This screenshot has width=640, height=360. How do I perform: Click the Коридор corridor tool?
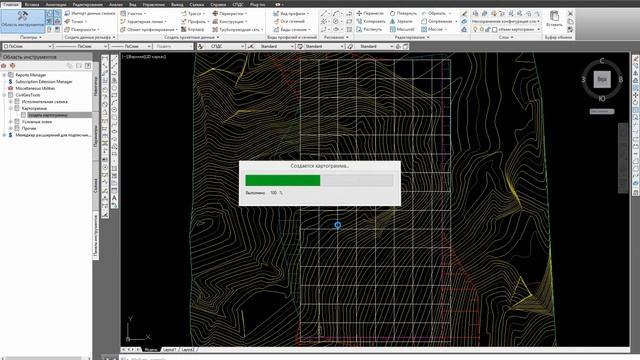click(x=193, y=29)
